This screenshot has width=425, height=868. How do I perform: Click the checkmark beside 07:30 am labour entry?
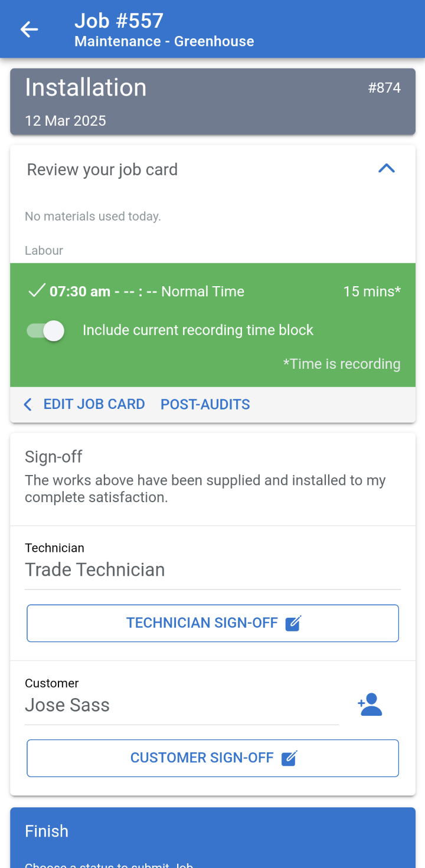click(x=37, y=291)
